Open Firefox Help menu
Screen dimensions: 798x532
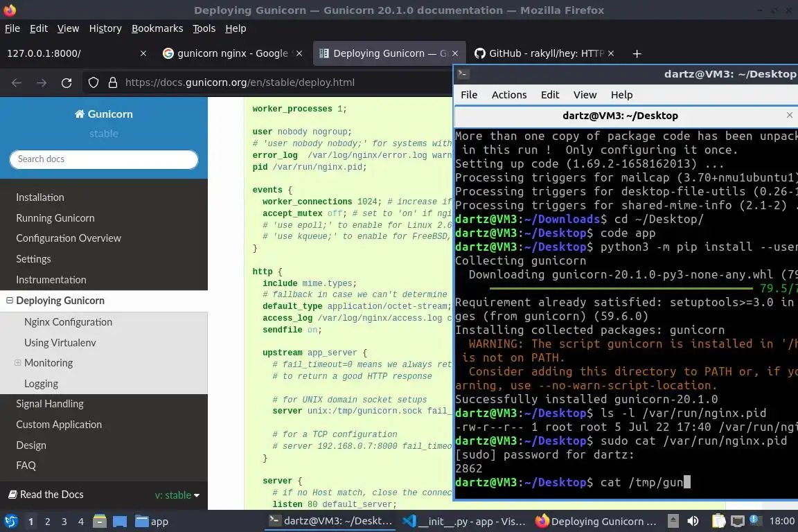click(x=236, y=28)
